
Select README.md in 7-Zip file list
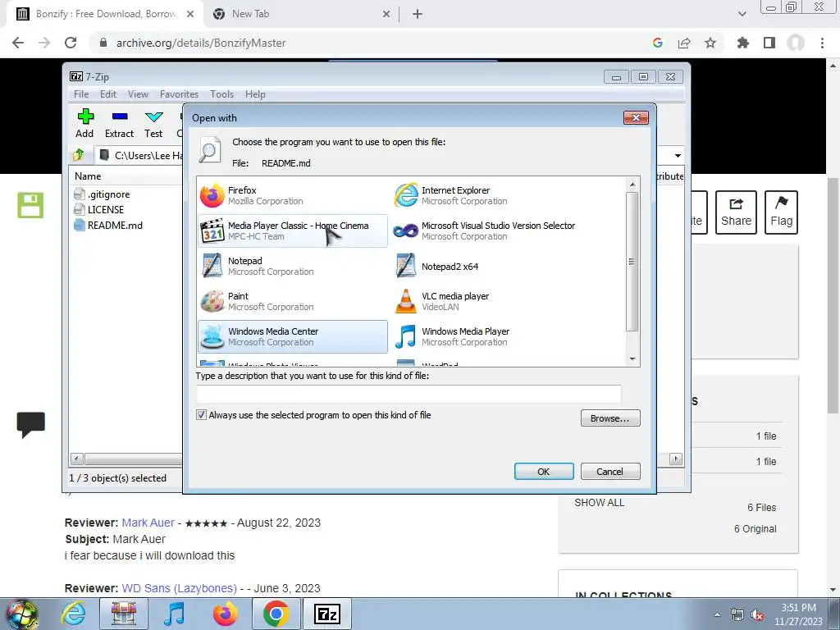pos(108,225)
